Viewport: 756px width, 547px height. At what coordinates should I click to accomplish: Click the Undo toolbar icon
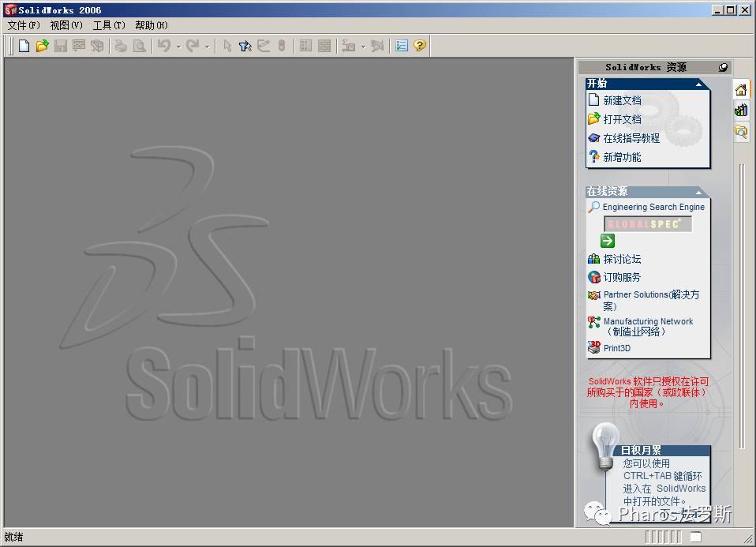pos(164,46)
